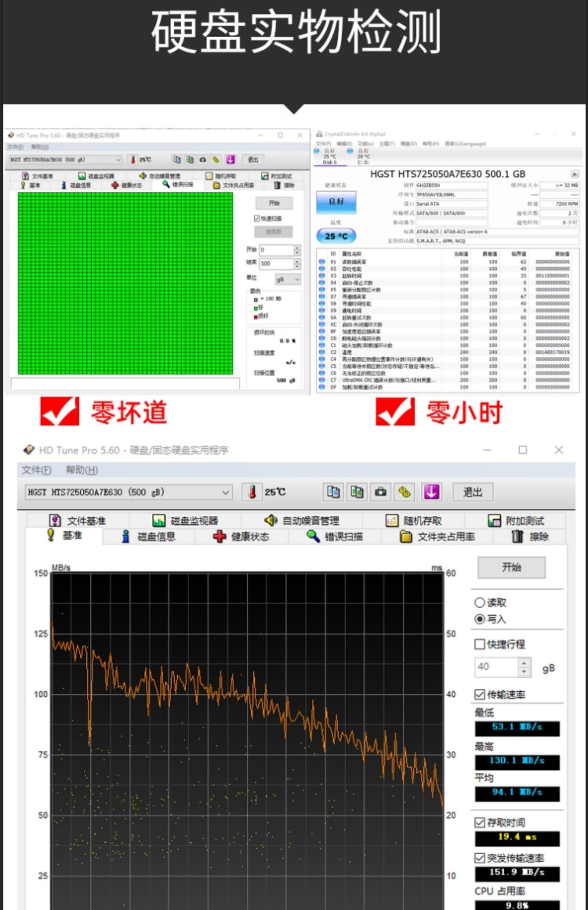588x910 pixels.
Task: Click purple down-arrow icon in error scan HD Tune toolbar
Action: [230, 160]
